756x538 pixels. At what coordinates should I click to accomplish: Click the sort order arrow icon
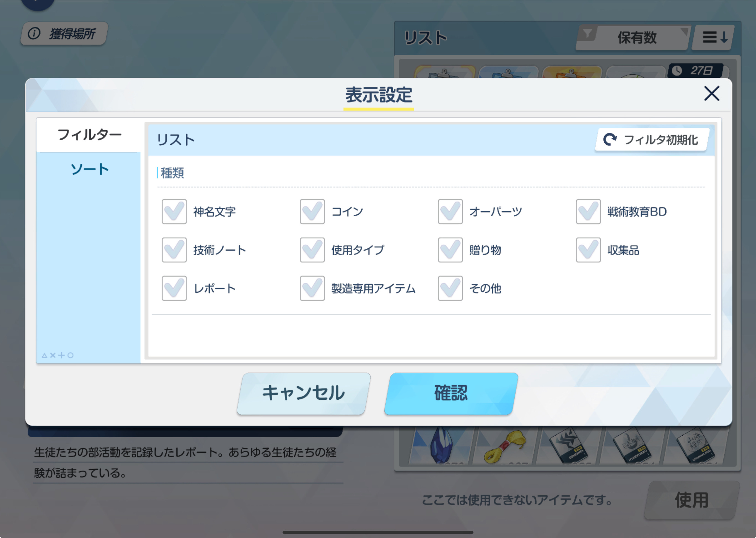pyautogui.click(x=715, y=37)
